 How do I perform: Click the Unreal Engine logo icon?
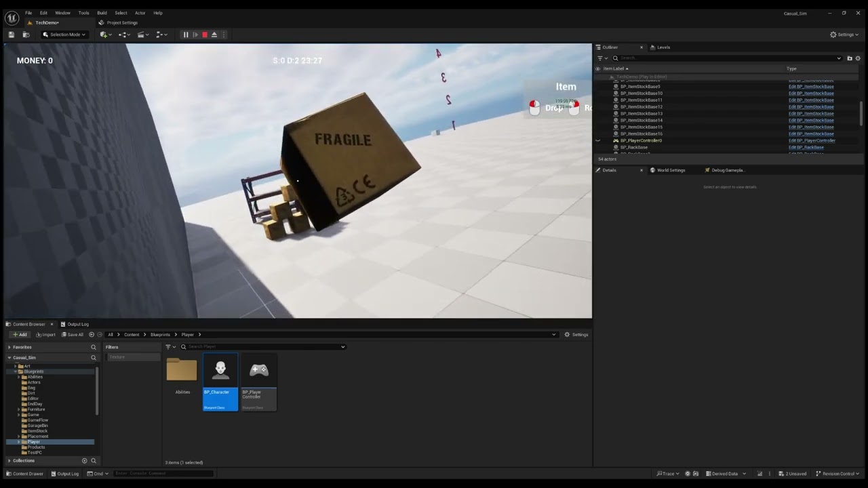coord(12,18)
